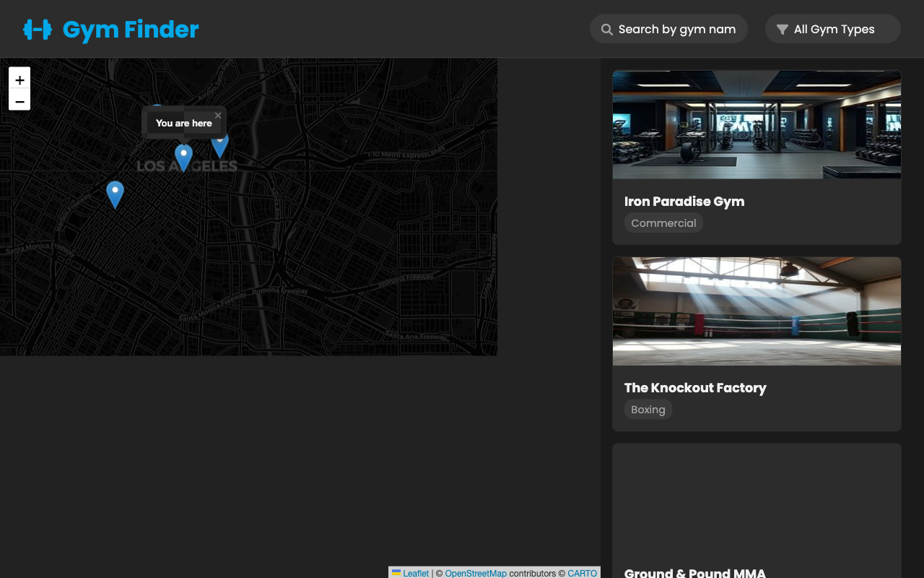Viewport: 924px width, 578px height.
Task: Select the lone map pin near Harbor Freeway
Action: coord(115,194)
